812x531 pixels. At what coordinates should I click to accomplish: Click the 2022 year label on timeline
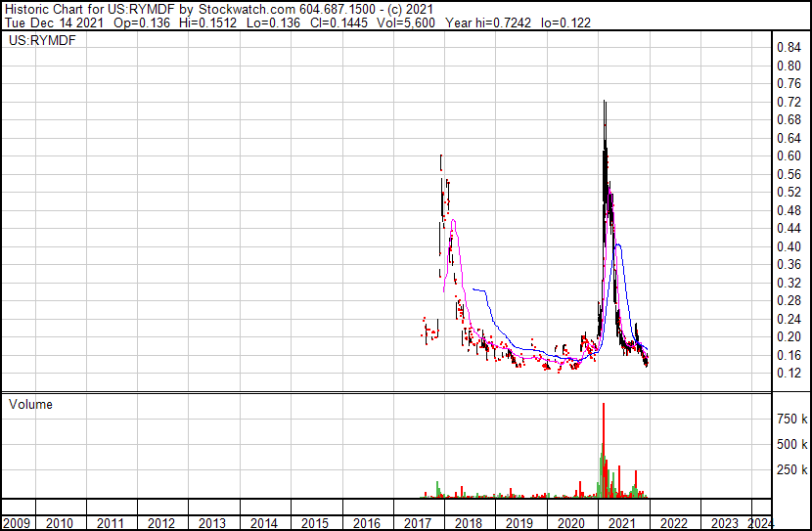pyautogui.click(x=673, y=523)
